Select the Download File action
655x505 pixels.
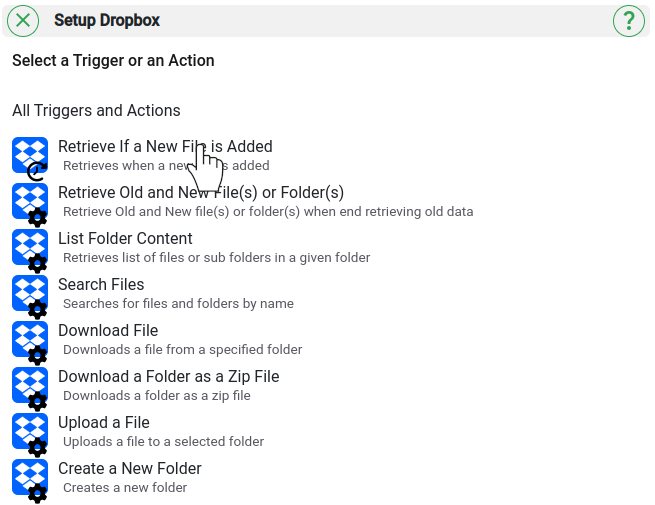tap(108, 331)
